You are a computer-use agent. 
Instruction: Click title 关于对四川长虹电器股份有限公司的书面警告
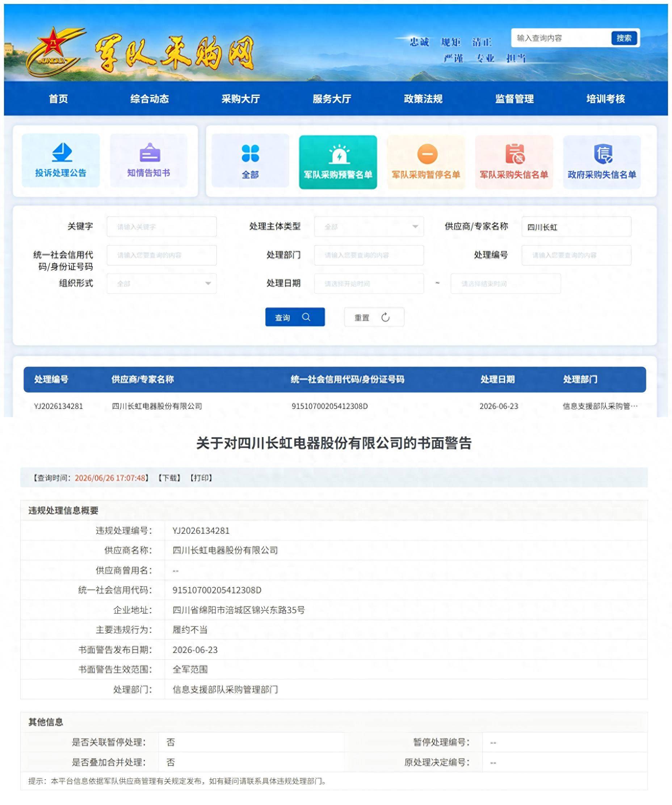point(334,443)
